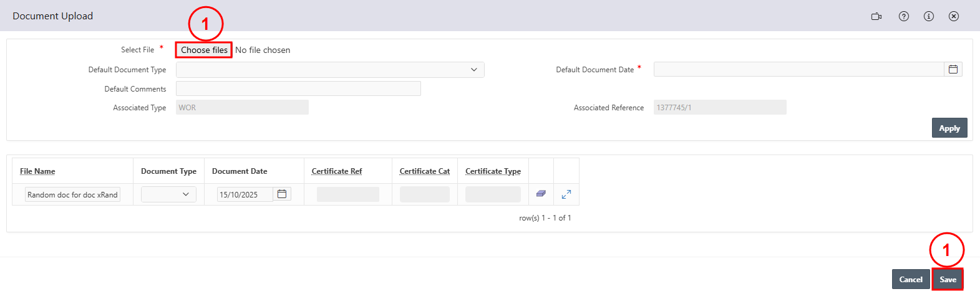Open calendar icon in Document Date row

point(282,194)
